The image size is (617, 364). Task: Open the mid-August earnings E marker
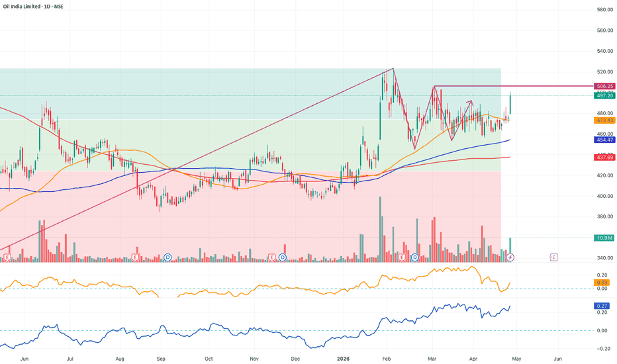[x=135, y=257]
